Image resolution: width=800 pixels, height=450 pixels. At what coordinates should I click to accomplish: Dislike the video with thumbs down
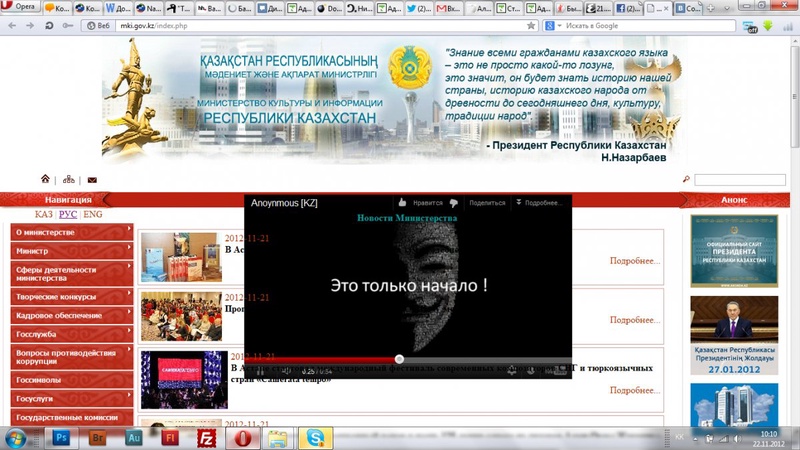[x=454, y=203]
